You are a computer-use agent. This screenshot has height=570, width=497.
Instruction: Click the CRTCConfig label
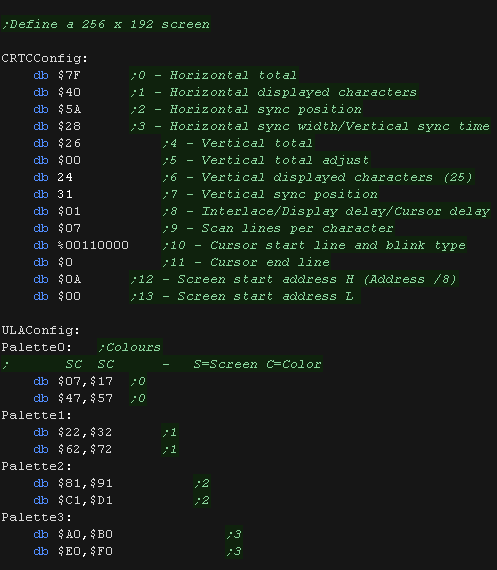tap(44, 58)
